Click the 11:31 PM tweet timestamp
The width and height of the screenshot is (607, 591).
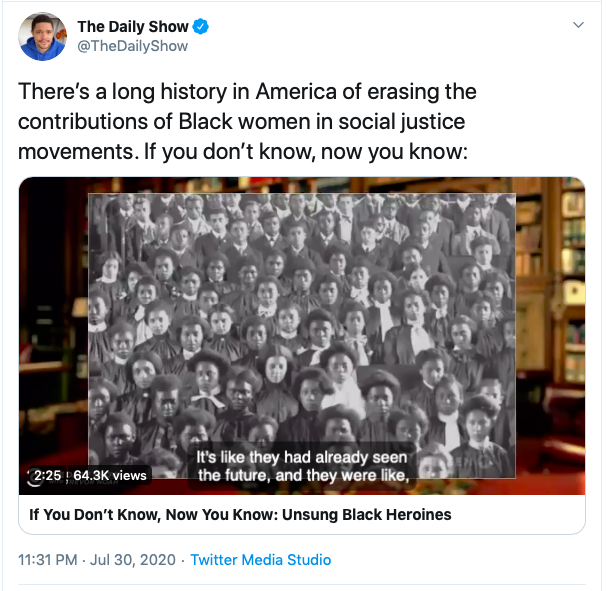(x=48, y=560)
